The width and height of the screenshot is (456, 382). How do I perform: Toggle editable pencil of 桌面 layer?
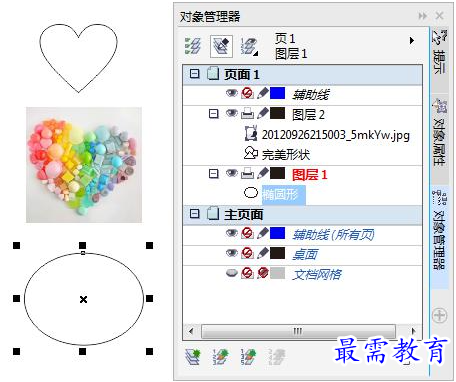coord(263,253)
